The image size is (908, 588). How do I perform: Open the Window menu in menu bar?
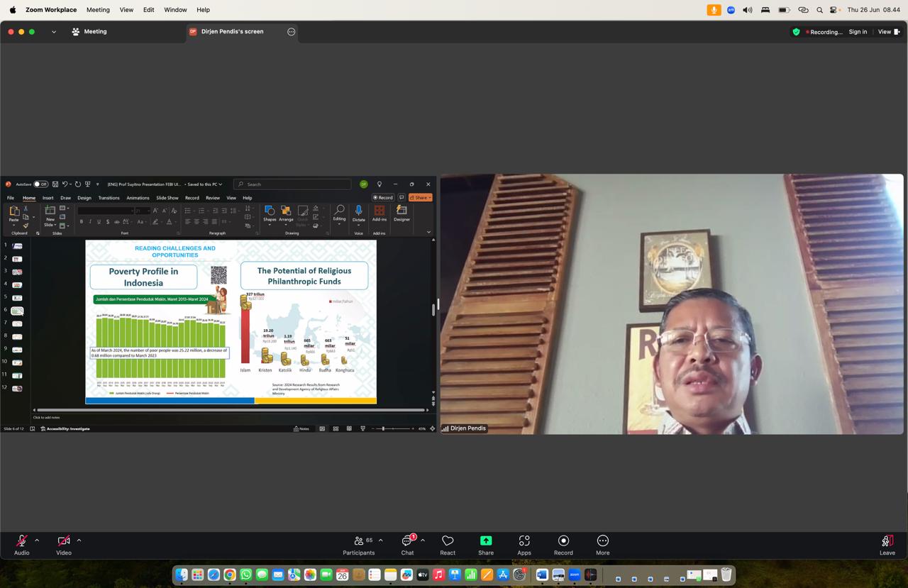click(x=175, y=10)
